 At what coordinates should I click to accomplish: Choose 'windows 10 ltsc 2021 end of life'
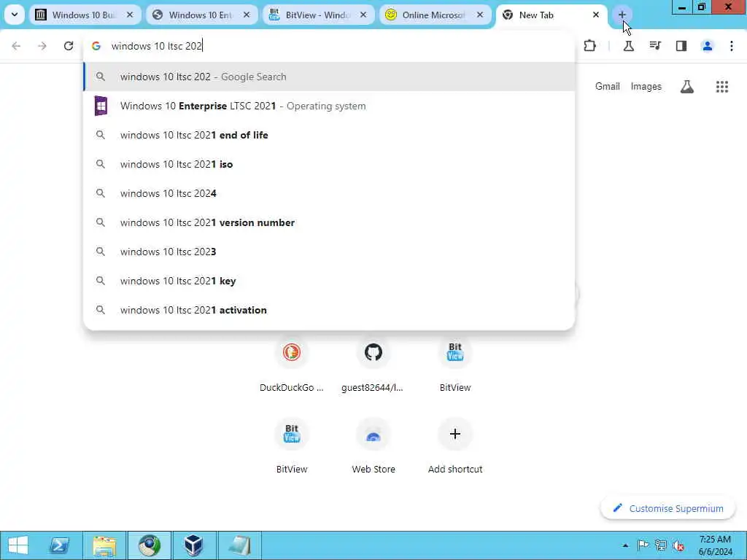(x=329, y=135)
